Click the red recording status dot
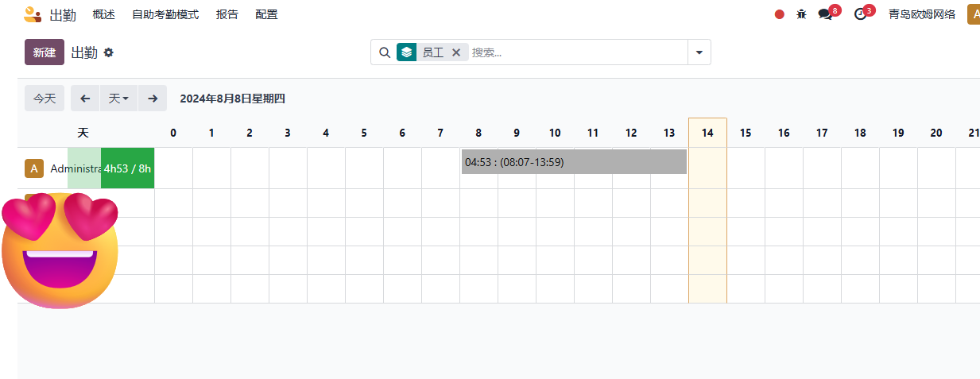Image resolution: width=980 pixels, height=379 pixels. pyautogui.click(x=780, y=14)
